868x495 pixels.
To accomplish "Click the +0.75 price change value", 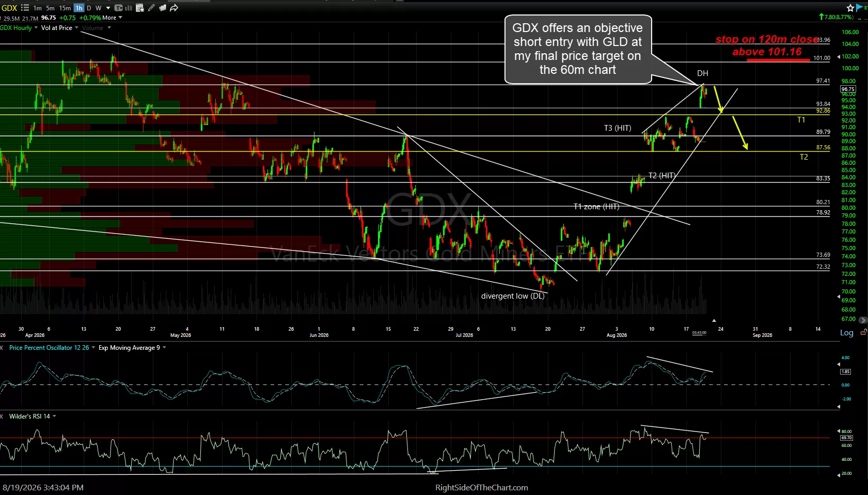I will coord(68,18).
